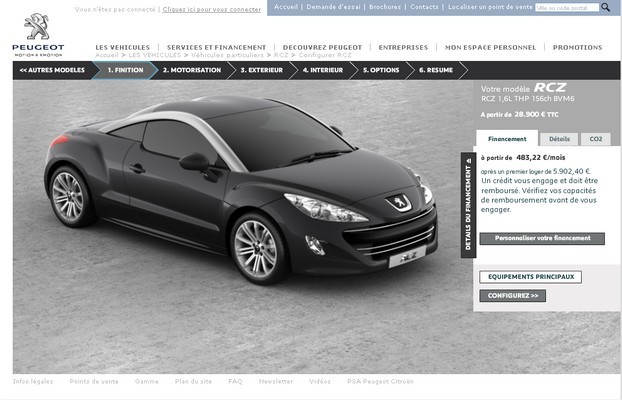Click Personnaliser votre financement button
622x400 pixels.
tap(542, 238)
